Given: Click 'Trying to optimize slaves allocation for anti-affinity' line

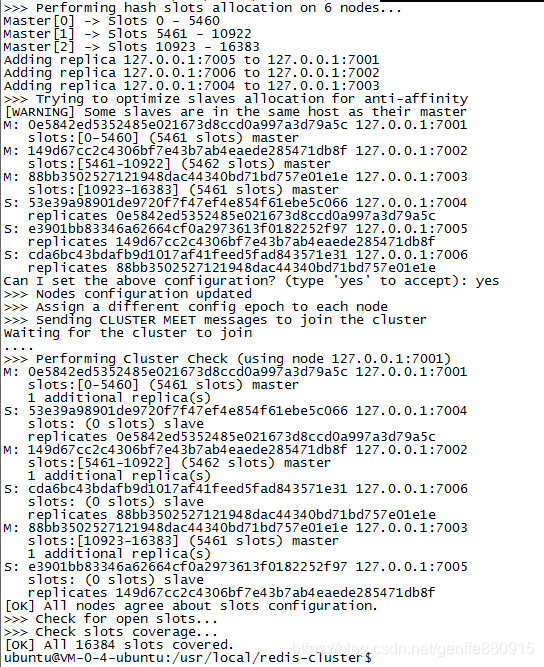Looking at the screenshot, I should pos(236,99).
